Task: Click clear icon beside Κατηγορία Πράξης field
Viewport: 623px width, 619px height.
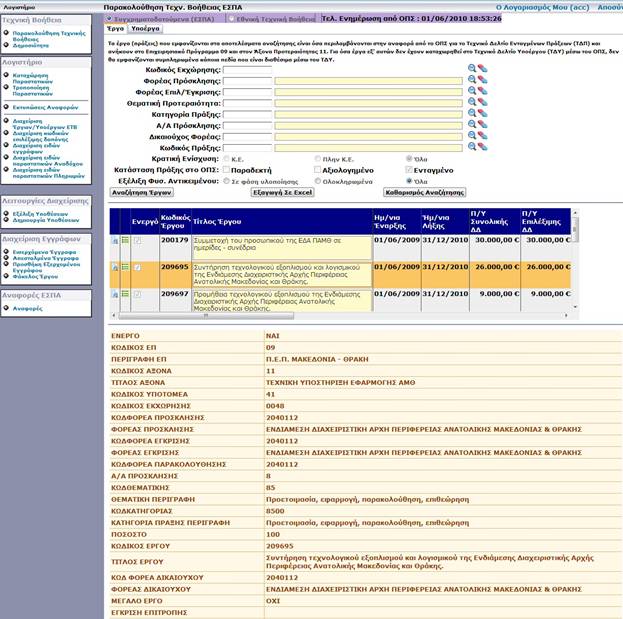Action: [x=482, y=114]
